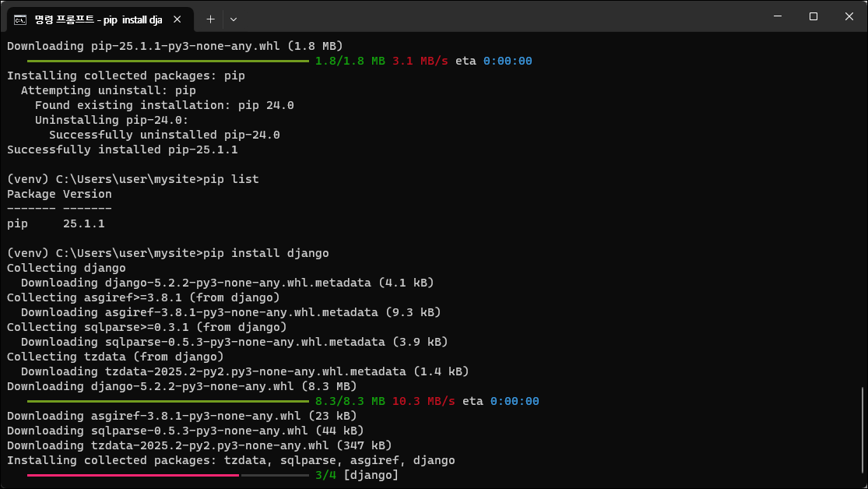Viewport: 868px width, 489px height.
Task: Click the 'pip install django' command text
Action: [265, 253]
